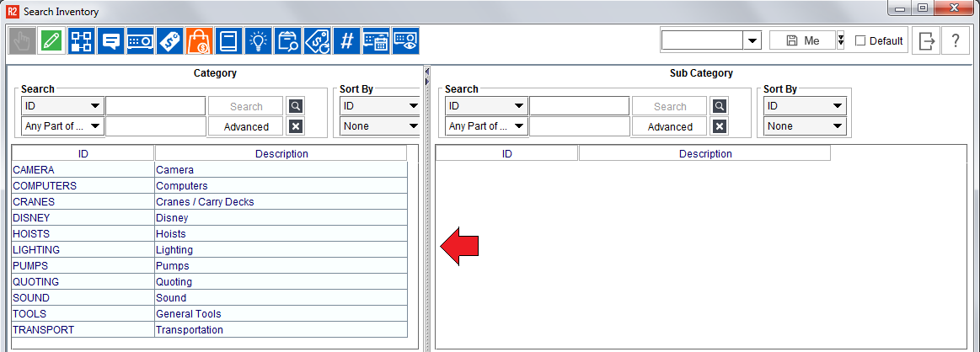Select the LIGHTING category row
The height and width of the screenshot is (352, 980).
[x=209, y=249]
